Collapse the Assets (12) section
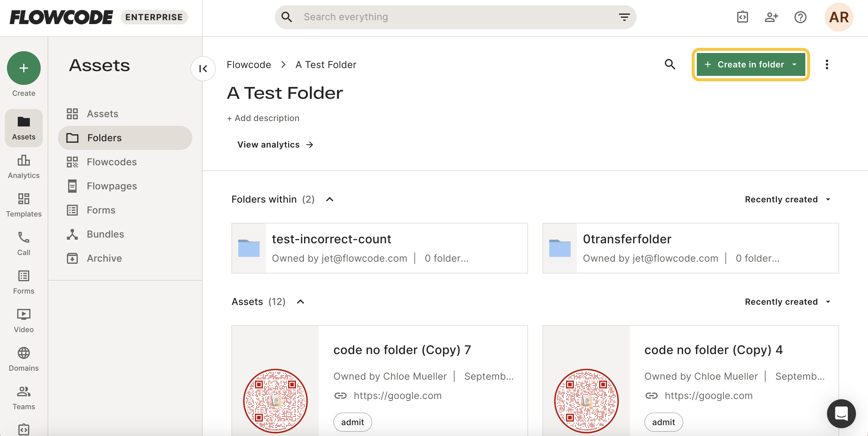Image resolution: width=868 pixels, height=436 pixels. (300, 302)
